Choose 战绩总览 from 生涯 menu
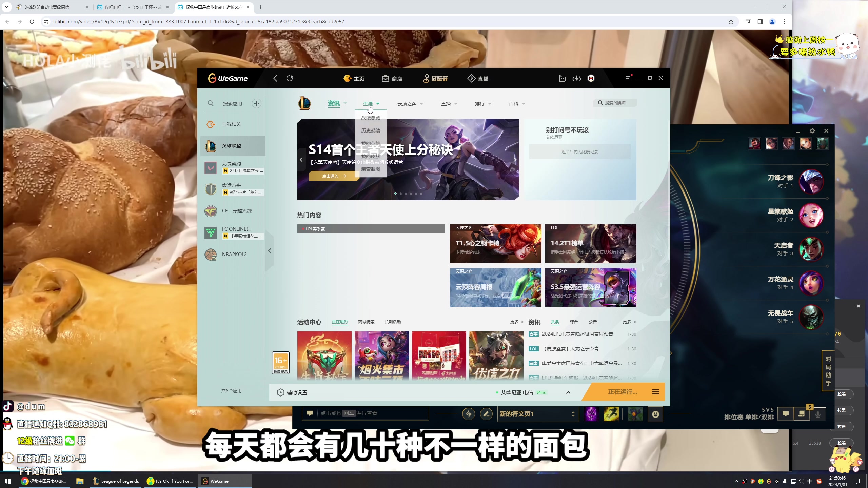 (371, 118)
